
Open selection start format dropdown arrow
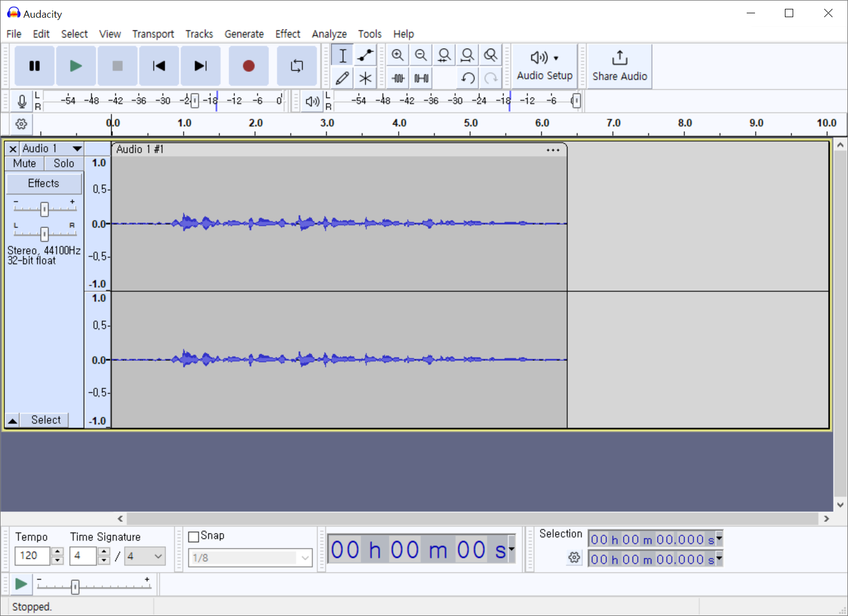tap(719, 537)
